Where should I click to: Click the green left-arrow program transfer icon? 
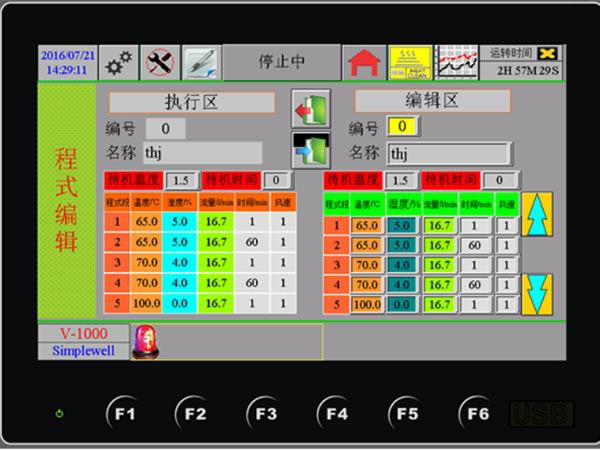(310, 107)
